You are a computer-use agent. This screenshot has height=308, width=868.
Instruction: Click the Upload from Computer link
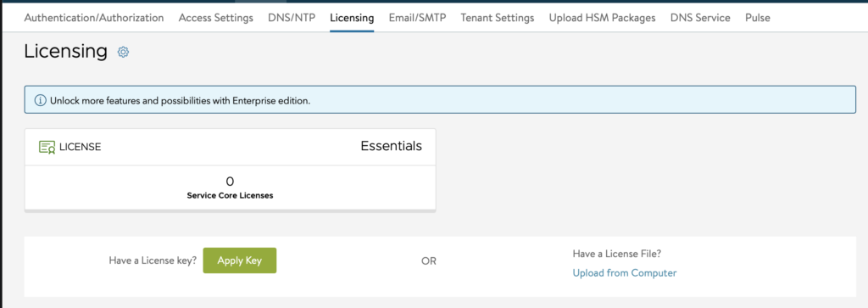click(625, 272)
